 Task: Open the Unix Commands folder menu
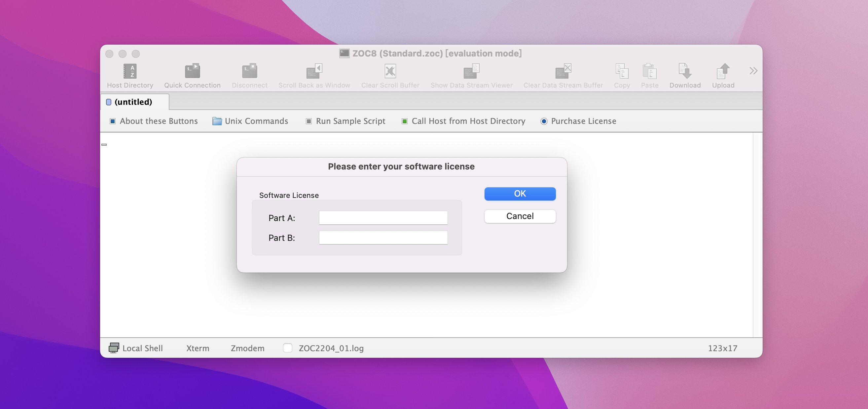click(250, 121)
